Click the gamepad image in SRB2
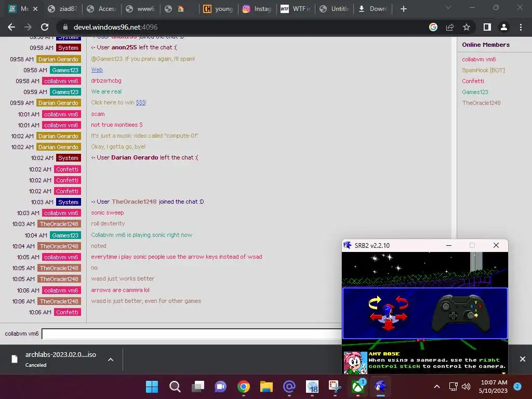532x399 pixels. (461, 313)
